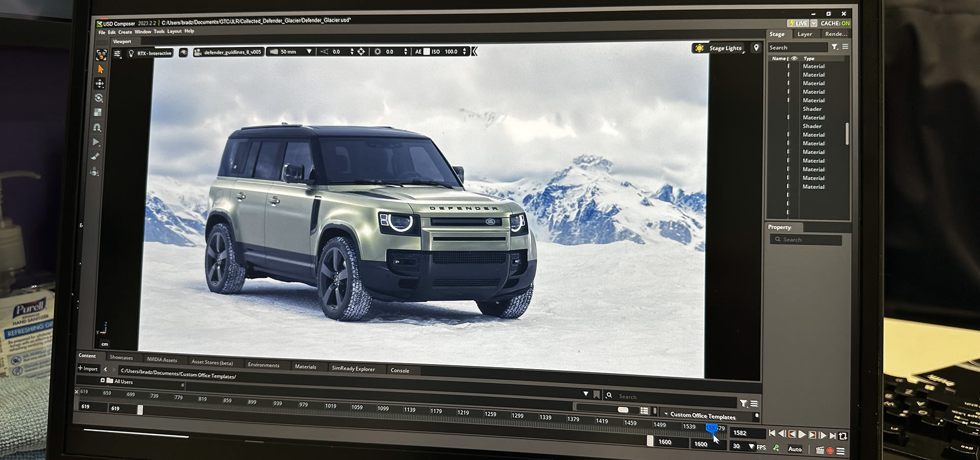Click the clapperboard capture icon near playback controls

(x=820, y=450)
